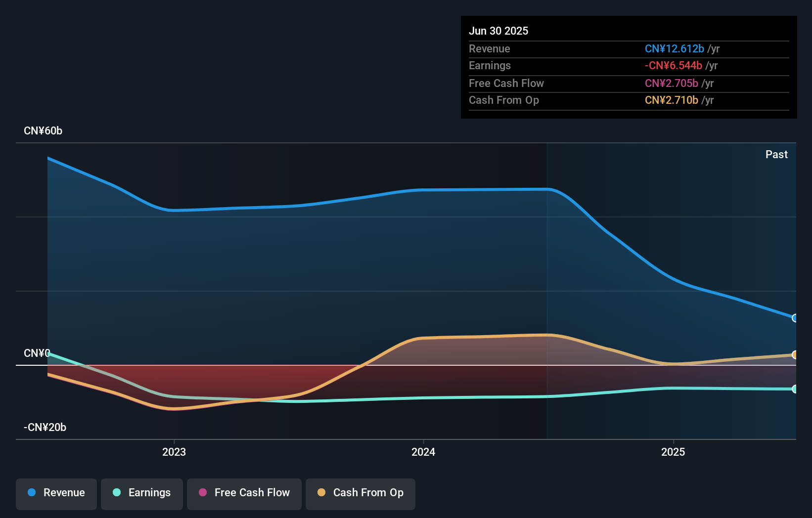This screenshot has height=518, width=812.
Task: Click the 2023 x-axis label
Action: (x=174, y=452)
